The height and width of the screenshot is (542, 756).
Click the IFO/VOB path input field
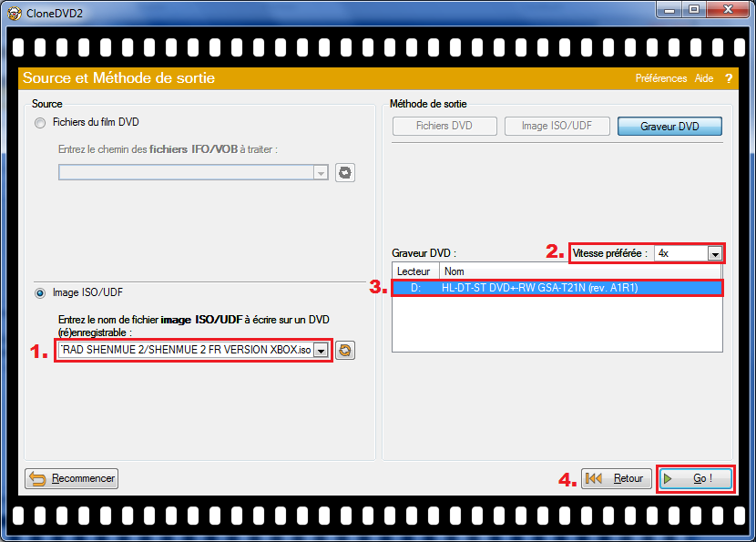coord(186,173)
